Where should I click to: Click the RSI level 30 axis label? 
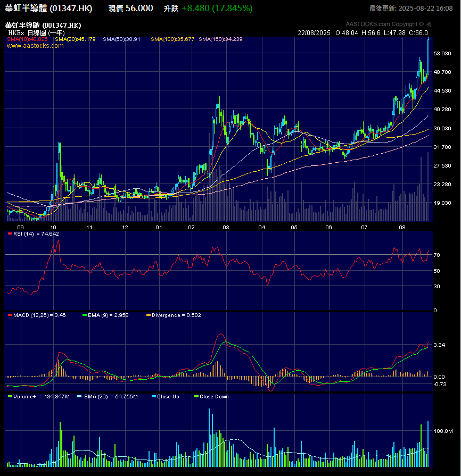tap(437, 286)
